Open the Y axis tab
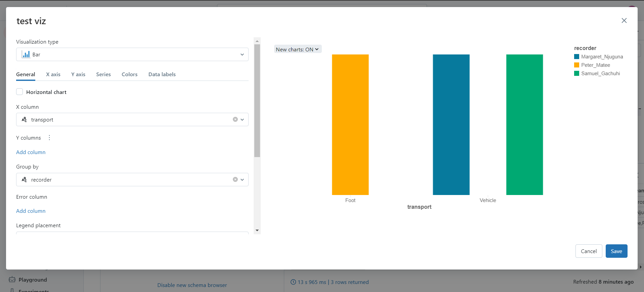This screenshot has height=292, width=644. (x=78, y=75)
